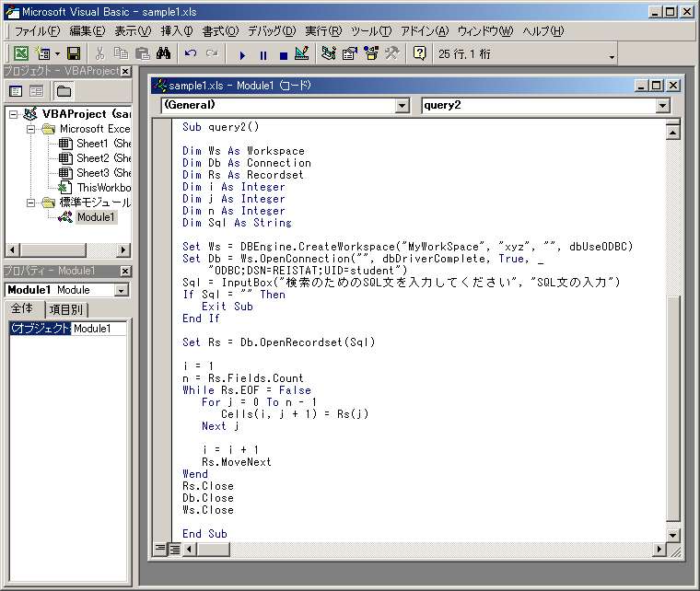The image size is (700, 591).
Task: Open the ファイル(F) menu
Action: (x=37, y=31)
